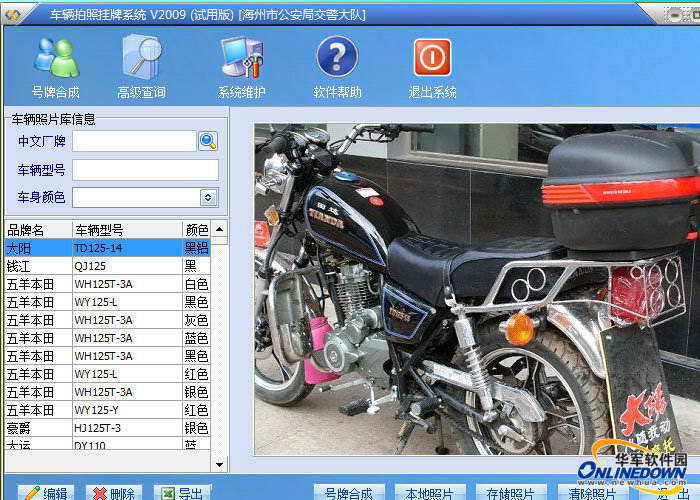This screenshot has height=500, width=700.
Task: Select the WH125T-3A 黑色 row
Action: pos(108,356)
